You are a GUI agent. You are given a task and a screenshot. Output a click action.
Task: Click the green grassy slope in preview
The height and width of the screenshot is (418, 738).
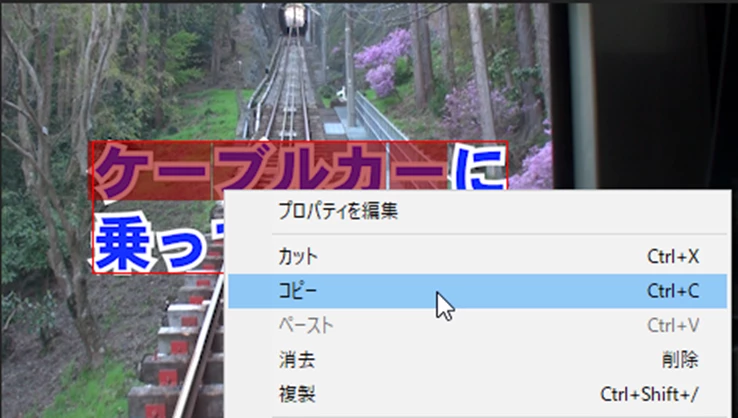point(207,115)
